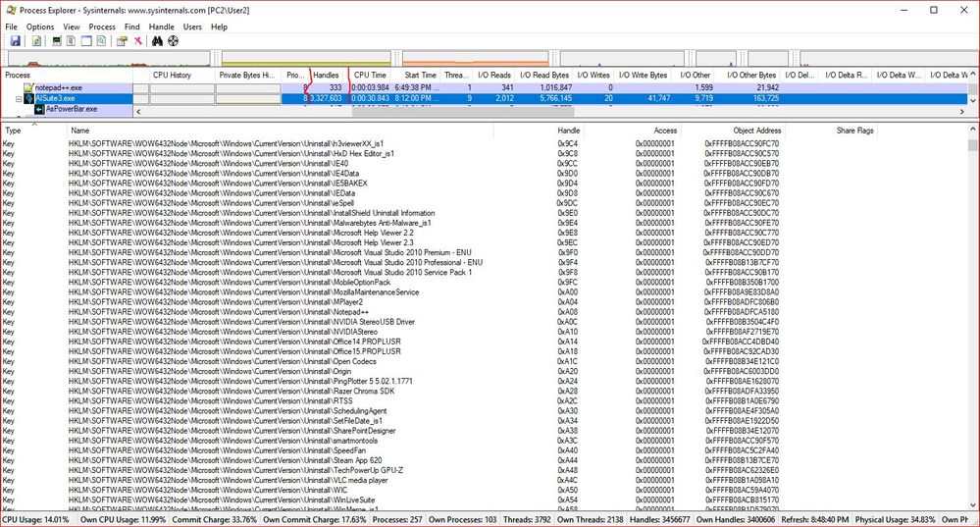
Task: Click the binoculars Find icon
Action: coord(157,40)
